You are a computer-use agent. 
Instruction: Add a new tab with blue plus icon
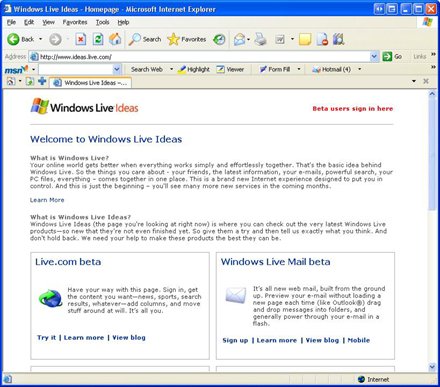[42, 81]
